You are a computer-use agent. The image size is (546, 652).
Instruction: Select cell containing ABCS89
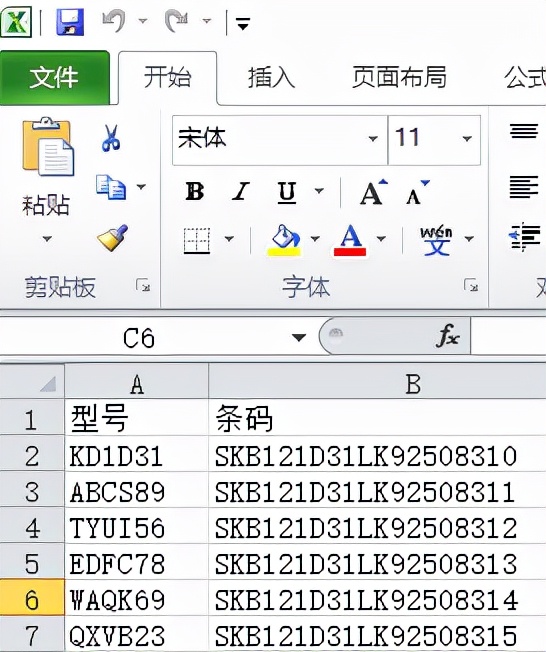(x=136, y=490)
